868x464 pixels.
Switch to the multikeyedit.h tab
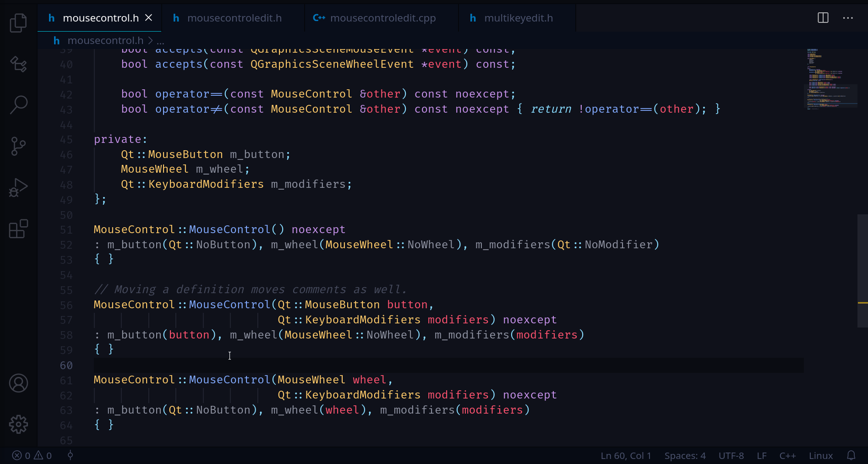tap(517, 18)
